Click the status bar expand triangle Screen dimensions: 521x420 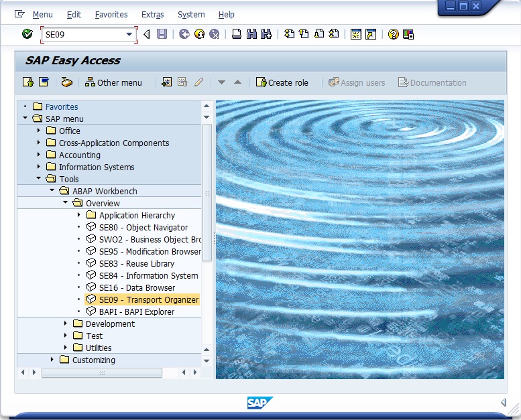coord(504,403)
